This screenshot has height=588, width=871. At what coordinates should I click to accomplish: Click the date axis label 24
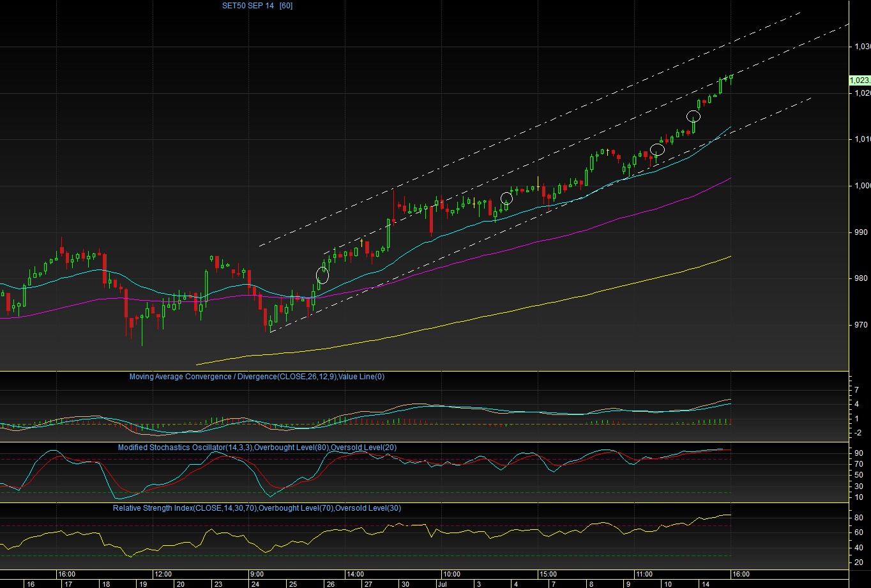tap(255, 584)
